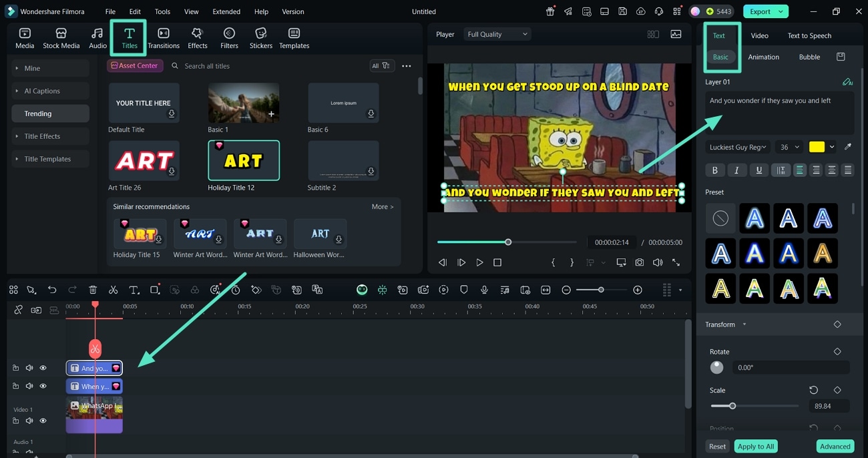The height and width of the screenshot is (458, 868).
Task: Mute the 'And yo...' title track
Action: click(x=29, y=368)
